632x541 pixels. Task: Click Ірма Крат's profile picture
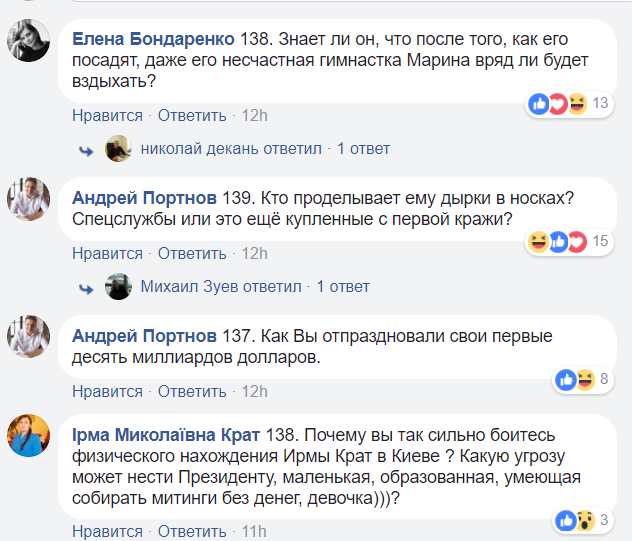tap(29, 438)
